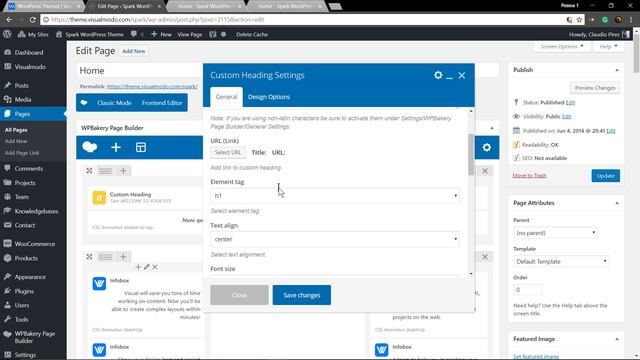Click the right column Infobox element icon

tap(382, 349)
